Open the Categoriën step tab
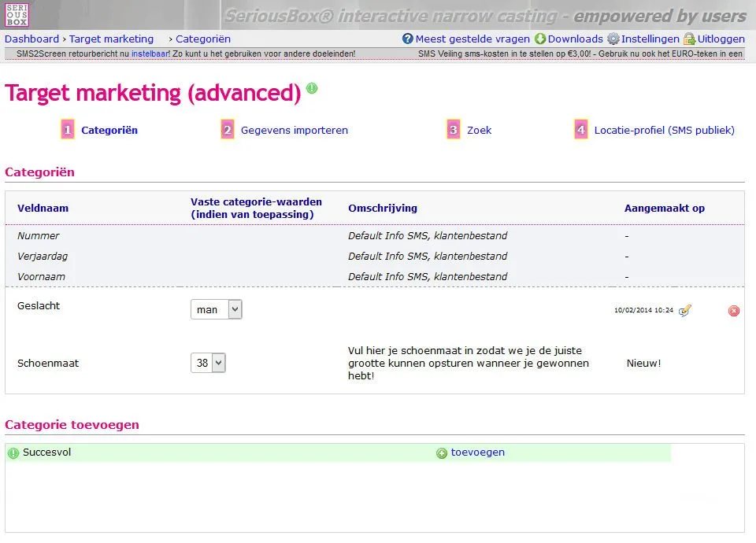The image size is (756, 543). tap(109, 130)
